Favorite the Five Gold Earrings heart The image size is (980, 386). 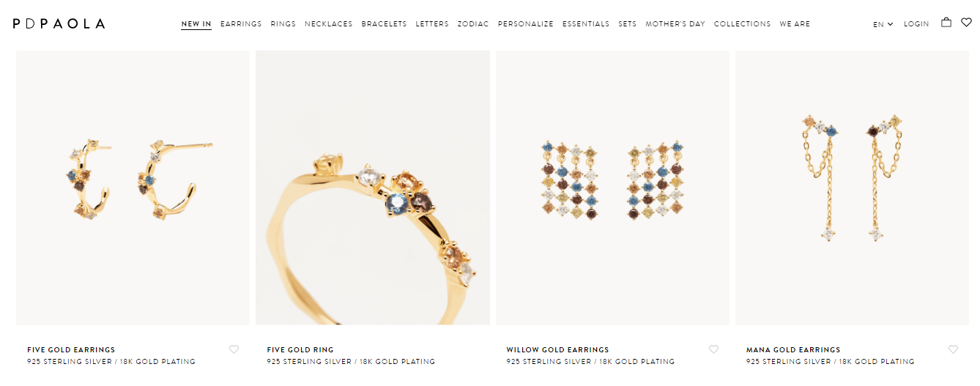234,349
